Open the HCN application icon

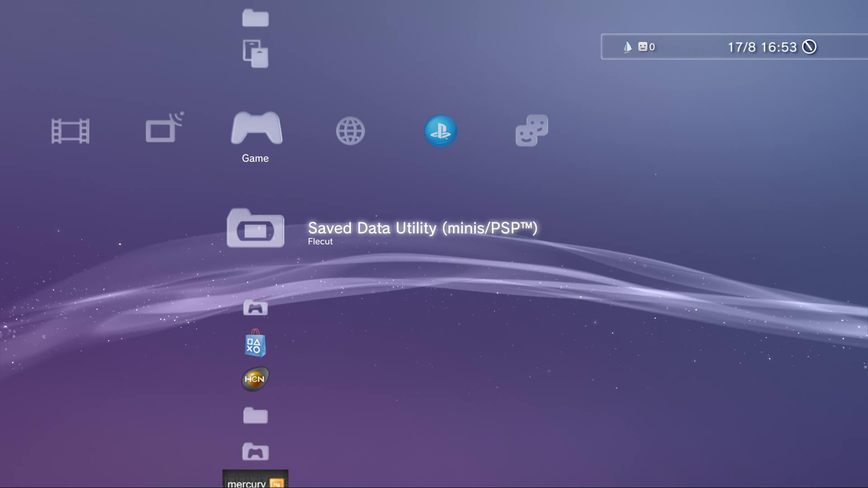coord(255,379)
